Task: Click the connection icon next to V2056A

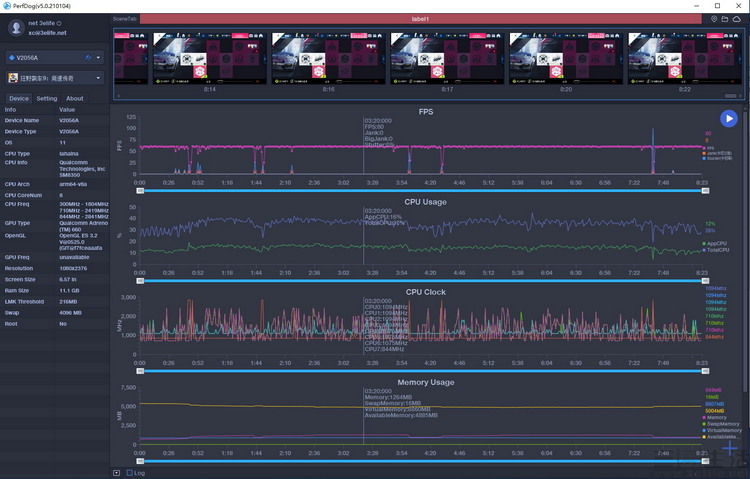Action: [88, 57]
